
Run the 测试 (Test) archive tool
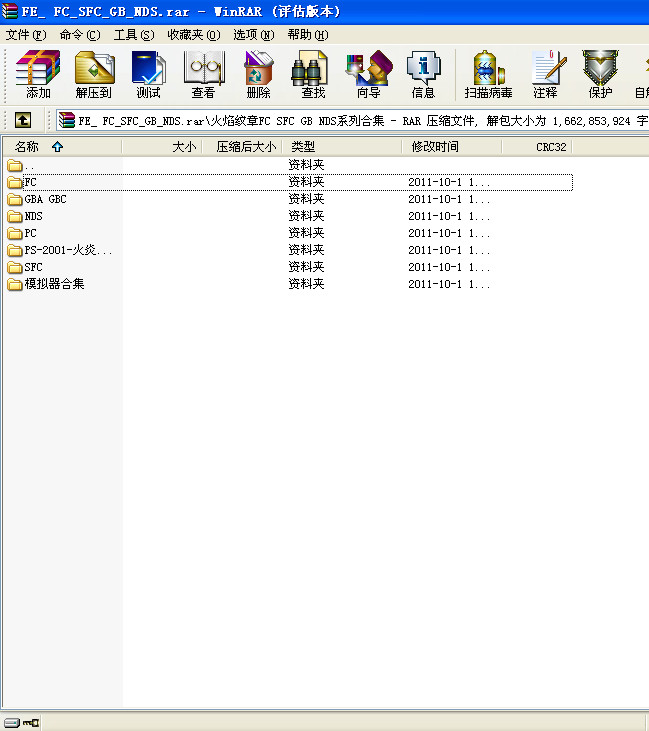pyautogui.click(x=149, y=75)
